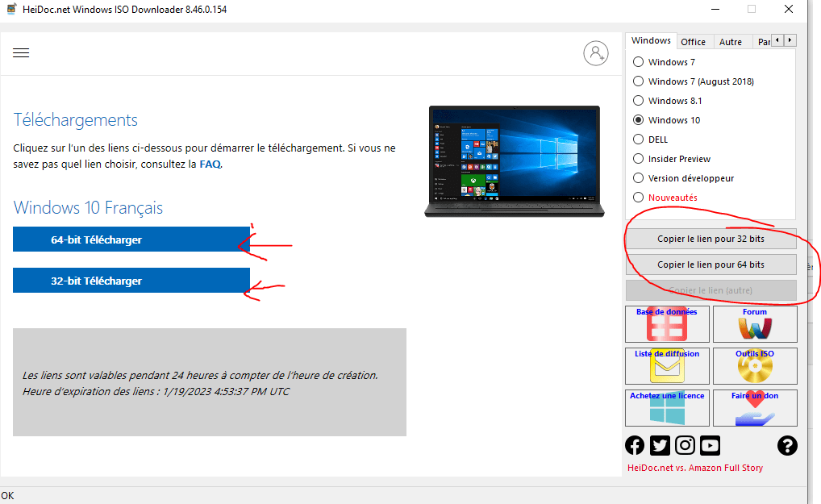Select the DELL radio button
The height and width of the screenshot is (504, 821).
pos(638,140)
